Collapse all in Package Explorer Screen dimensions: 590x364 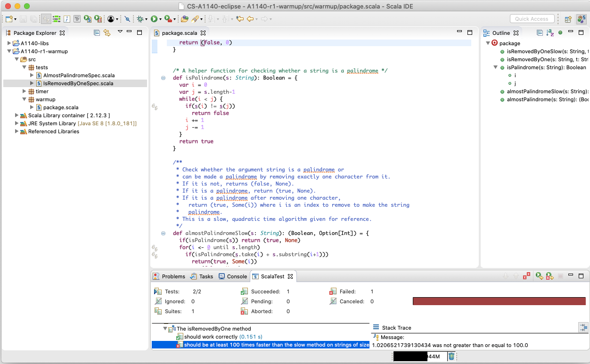(97, 33)
